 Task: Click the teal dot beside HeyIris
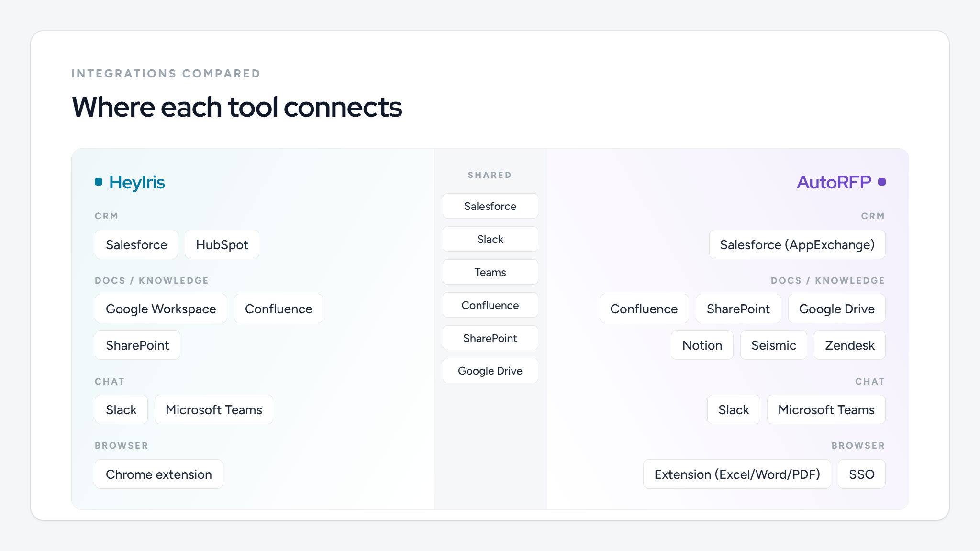99,182
